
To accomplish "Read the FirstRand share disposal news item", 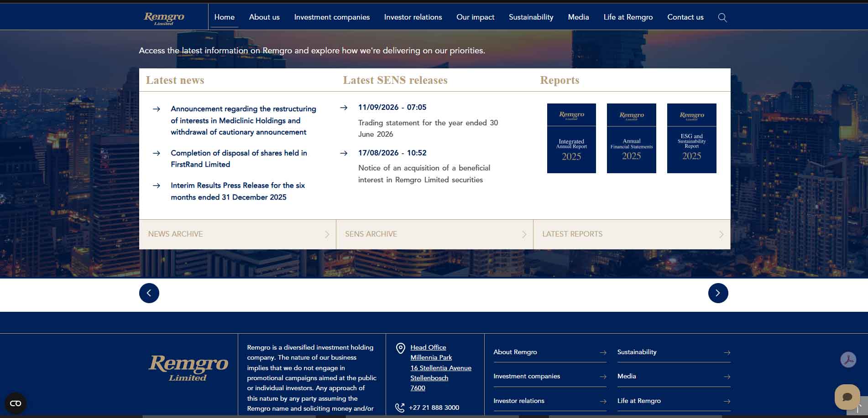I will click(x=239, y=159).
